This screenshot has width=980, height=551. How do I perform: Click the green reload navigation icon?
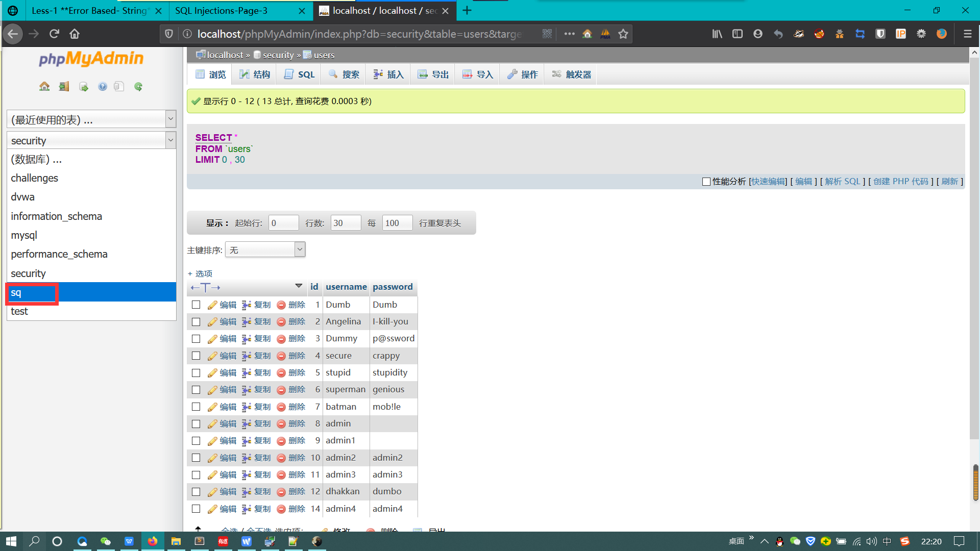[138, 87]
